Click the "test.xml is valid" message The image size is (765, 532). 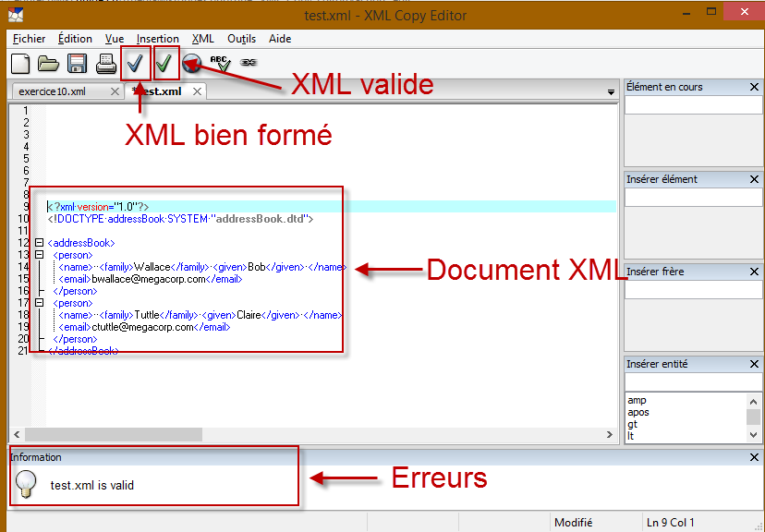click(x=92, y=485)
